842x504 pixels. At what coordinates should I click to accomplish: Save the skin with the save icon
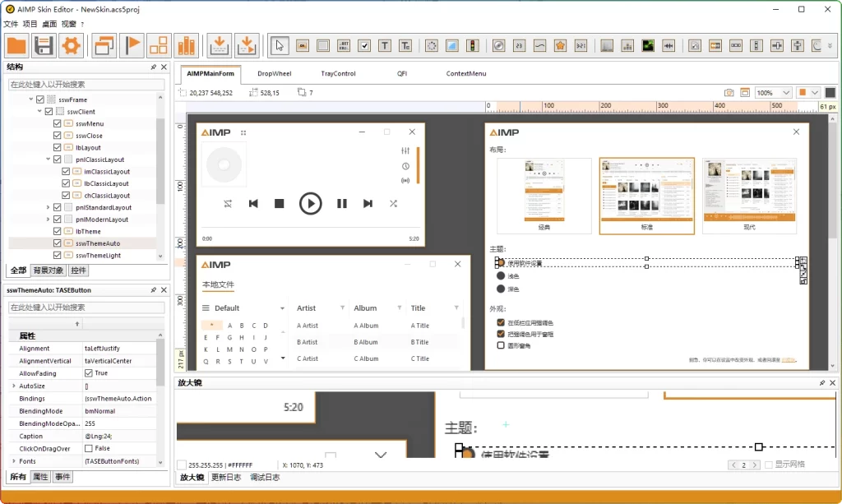pos(44,45)
